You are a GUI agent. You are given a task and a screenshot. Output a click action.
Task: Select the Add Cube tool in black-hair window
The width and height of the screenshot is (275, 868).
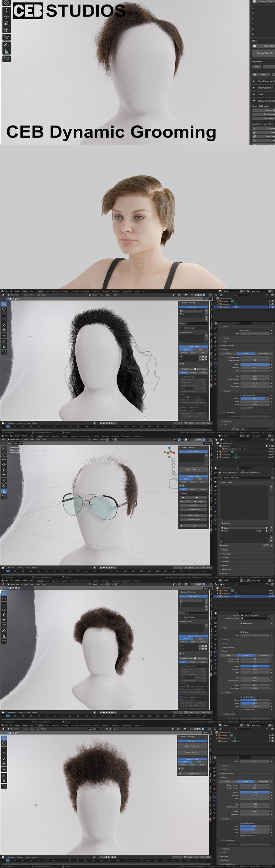(4, 352)
